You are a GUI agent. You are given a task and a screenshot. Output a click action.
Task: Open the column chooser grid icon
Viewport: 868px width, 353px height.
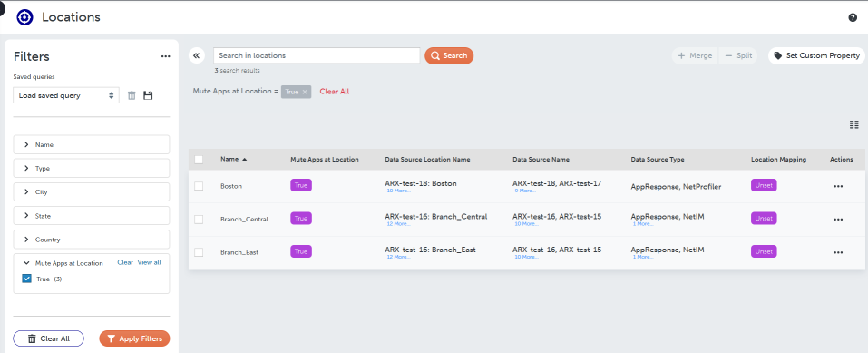(853, 124)
